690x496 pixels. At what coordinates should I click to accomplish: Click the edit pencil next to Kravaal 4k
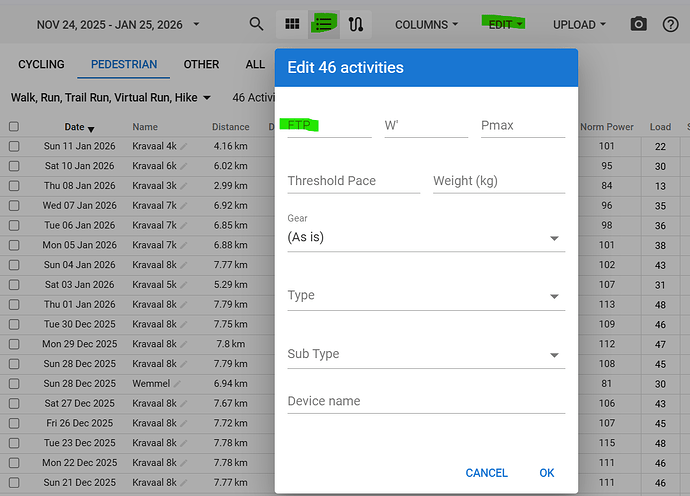coord(184,147)
